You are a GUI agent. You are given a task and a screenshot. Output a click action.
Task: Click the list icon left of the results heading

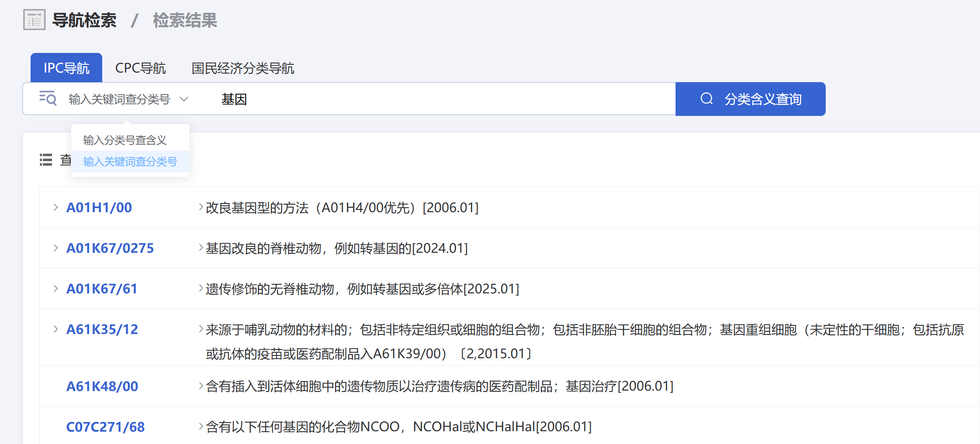point(46,161)
